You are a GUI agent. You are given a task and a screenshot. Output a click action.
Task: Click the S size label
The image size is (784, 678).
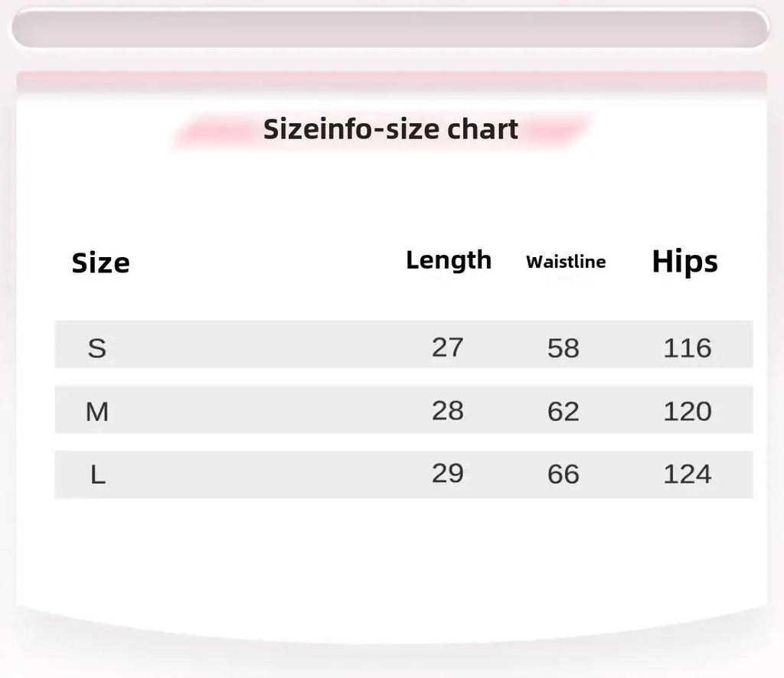coord(96,348)
